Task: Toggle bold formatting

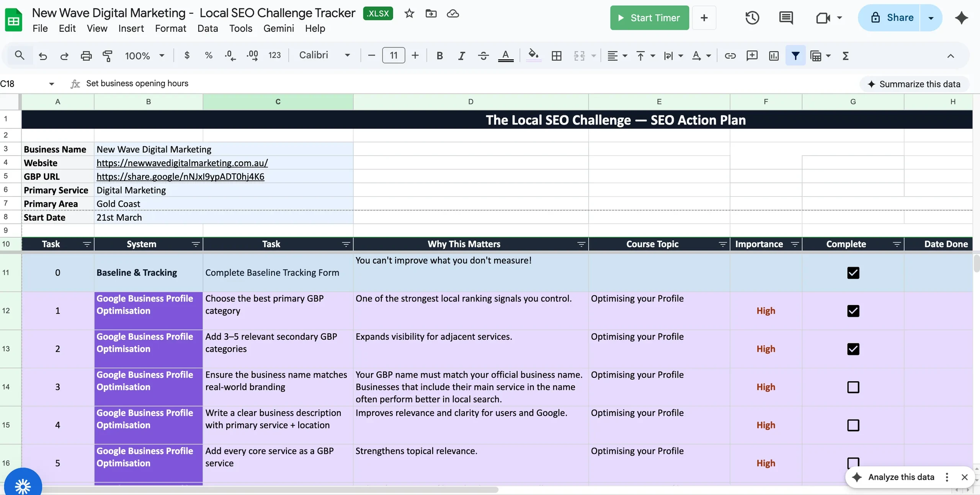Action: coord(439,56)
